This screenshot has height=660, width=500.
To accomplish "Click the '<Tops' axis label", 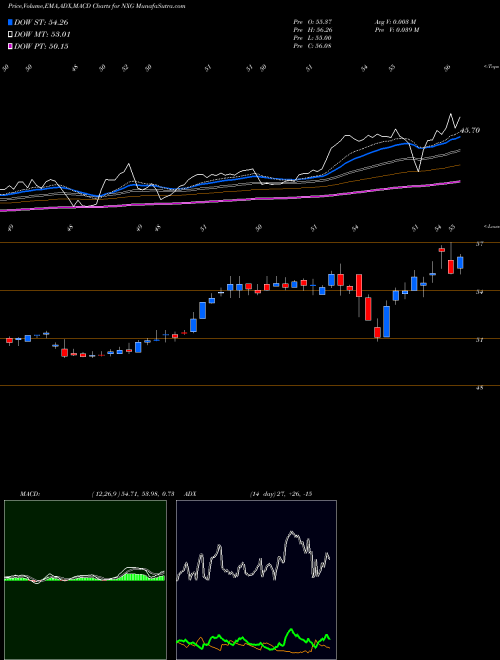I will pos(491,67).
